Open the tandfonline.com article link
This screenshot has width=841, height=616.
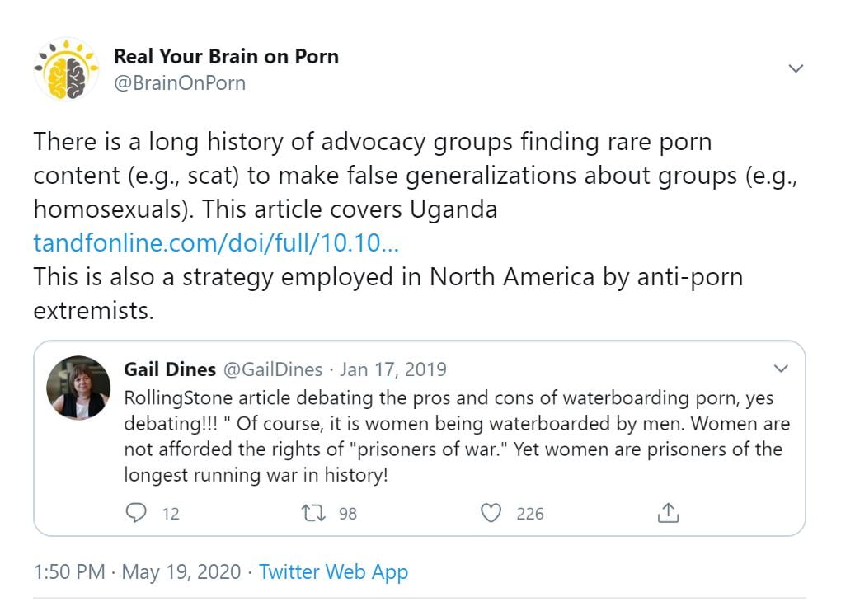(x=217, y=243)
